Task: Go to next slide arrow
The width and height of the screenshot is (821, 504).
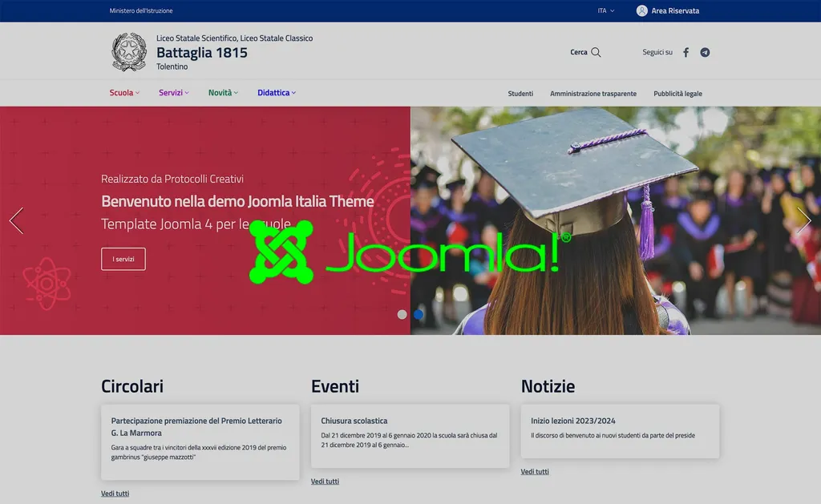Action: [x=803, y=220]
